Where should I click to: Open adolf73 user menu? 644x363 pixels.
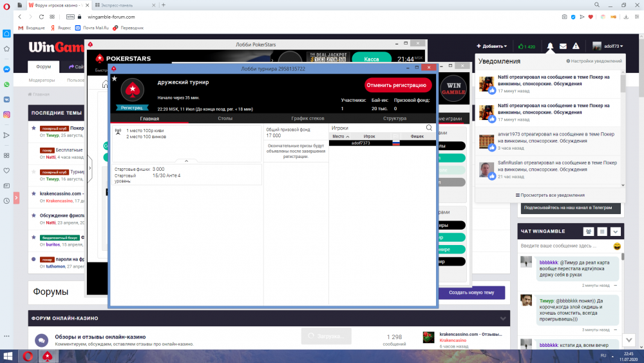click(608, 46)
